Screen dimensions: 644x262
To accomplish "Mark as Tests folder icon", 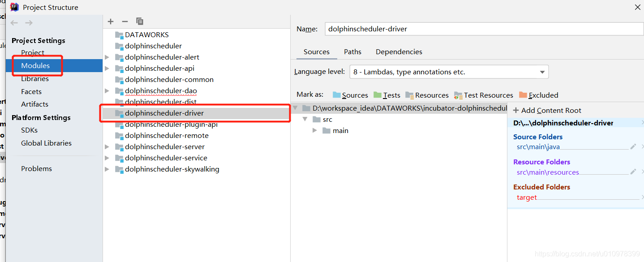I will pyautogui.click(x=378, y=95).
